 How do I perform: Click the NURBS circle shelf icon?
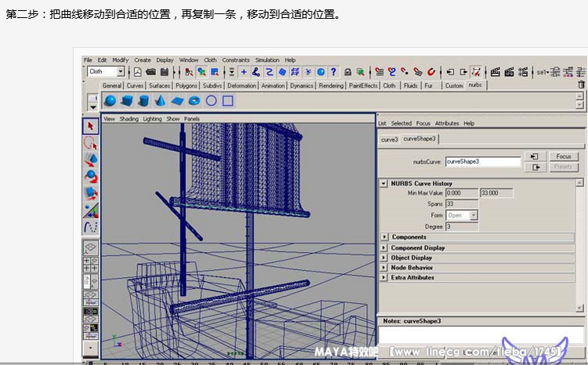click(211, 100)
